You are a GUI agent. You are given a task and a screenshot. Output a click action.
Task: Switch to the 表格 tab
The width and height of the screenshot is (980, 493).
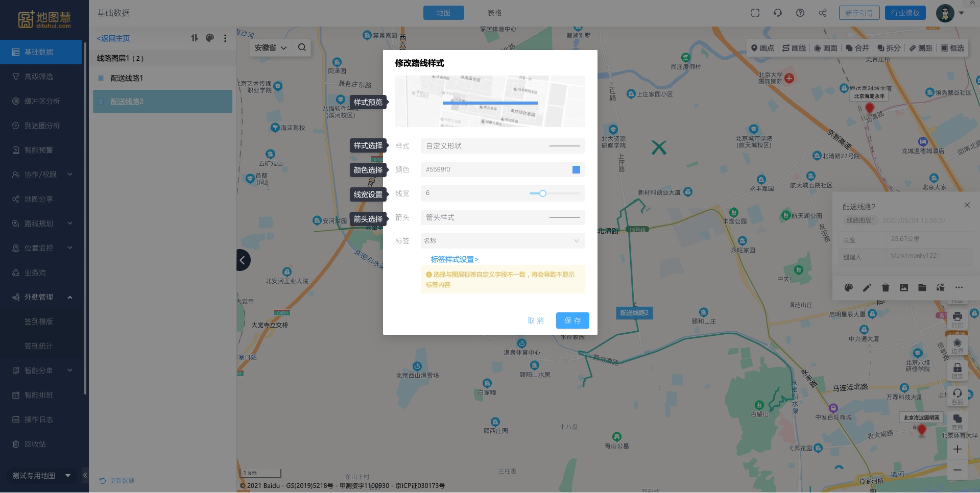494,13
